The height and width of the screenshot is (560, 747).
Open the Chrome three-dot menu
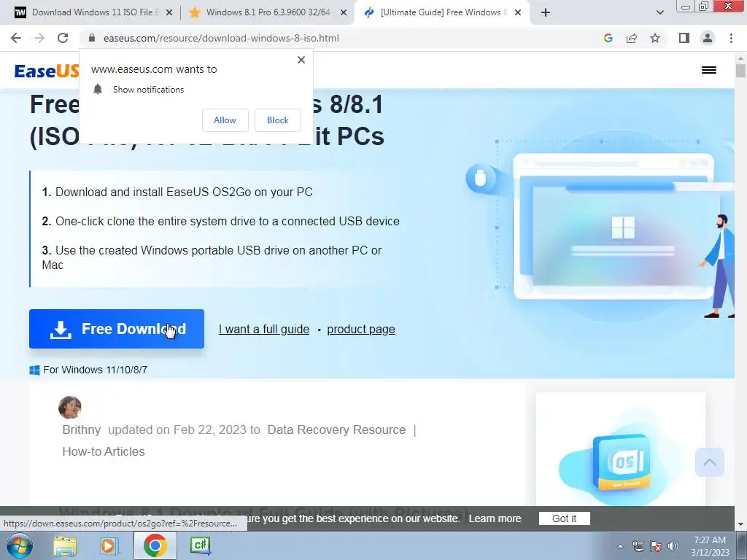click(x=731, y=38)
